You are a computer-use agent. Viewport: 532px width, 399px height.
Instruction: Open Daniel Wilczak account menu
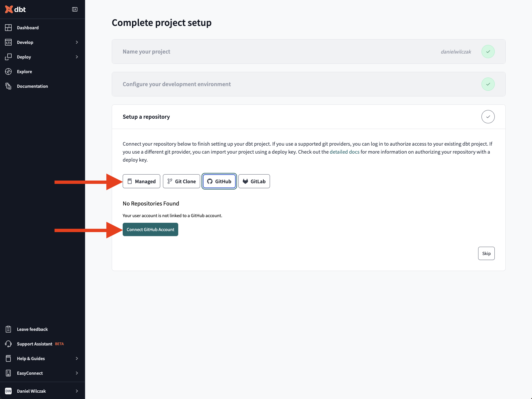pos(43,391)
